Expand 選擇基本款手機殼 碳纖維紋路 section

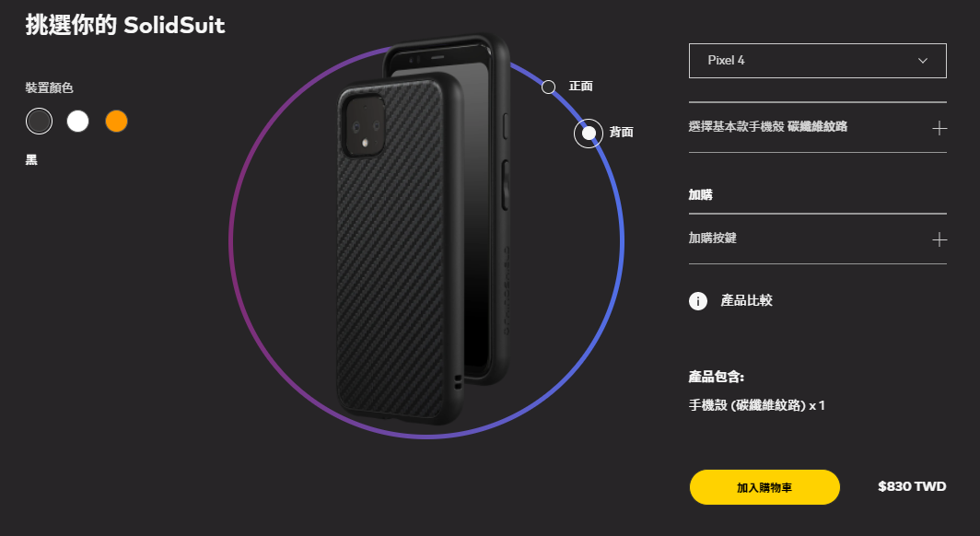click(818, 127)
